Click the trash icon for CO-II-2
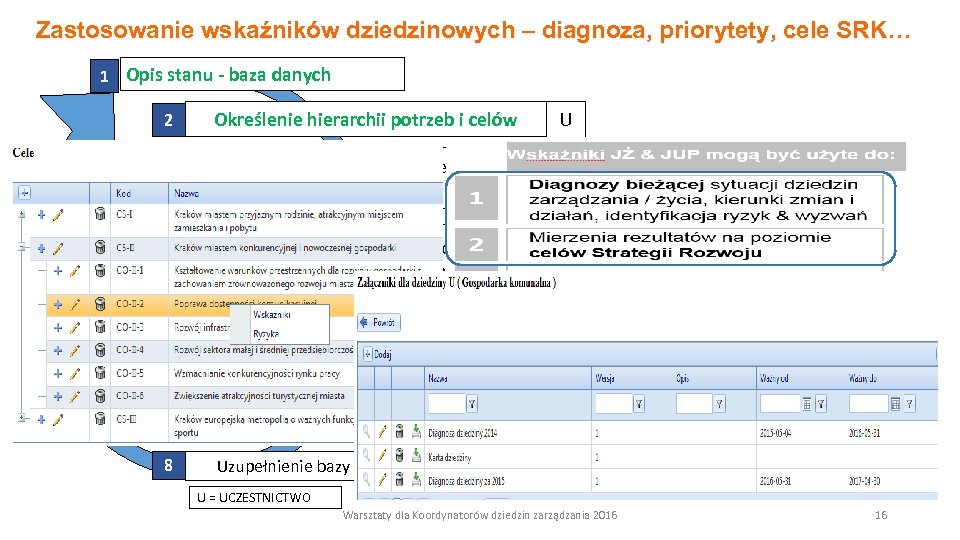The height and width of the screenshot is (540, 960). 100,304
